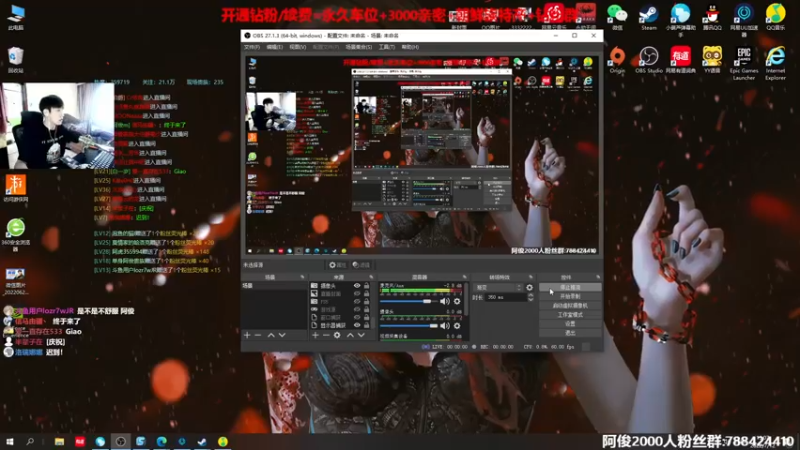Enable 工作室模式 studio mode button
The image size is (800, 450).
pos(570,315)
